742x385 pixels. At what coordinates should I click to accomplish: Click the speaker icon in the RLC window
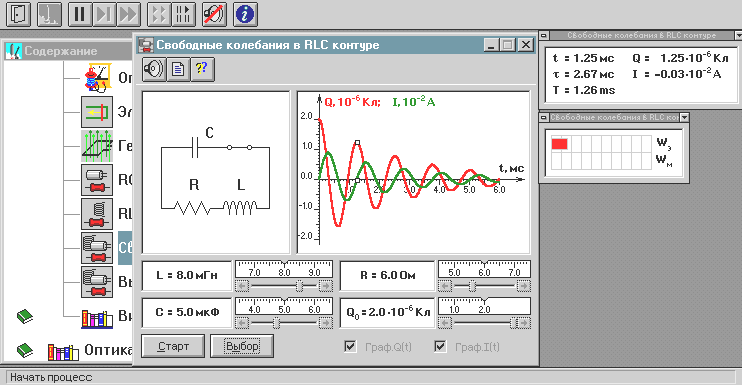tap(154, 69)
